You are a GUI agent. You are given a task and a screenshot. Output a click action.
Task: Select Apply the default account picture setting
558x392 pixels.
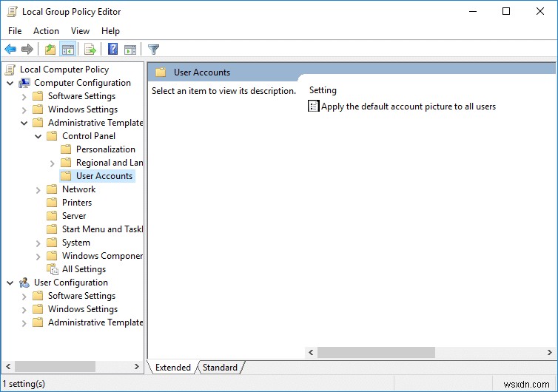[409, 107]
